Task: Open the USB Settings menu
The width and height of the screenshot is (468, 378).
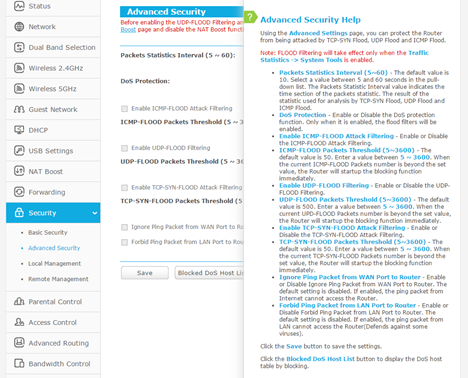Action: [x=53, y=151]
